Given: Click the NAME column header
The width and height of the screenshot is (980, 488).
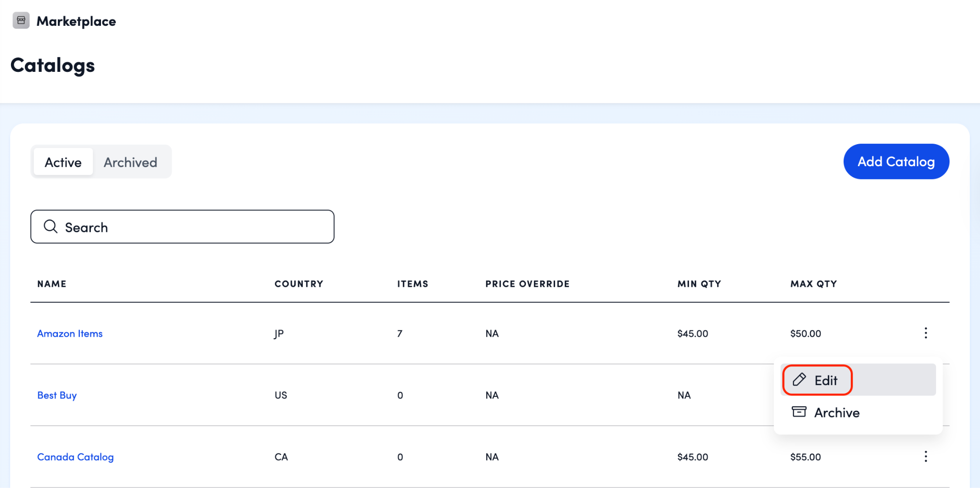Looking at the screenshot, I should click(x=52, y=284).
